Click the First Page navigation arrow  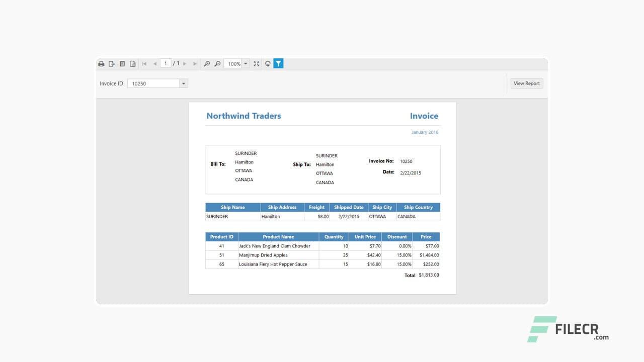(x=144, y=64)
